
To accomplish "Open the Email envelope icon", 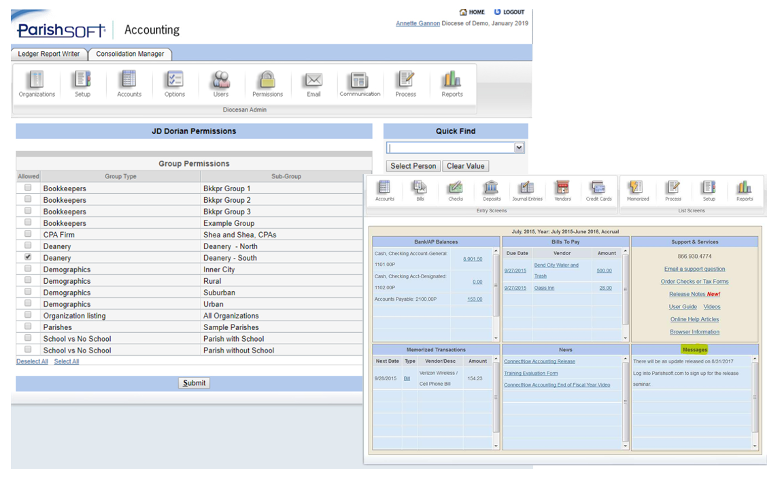I will (x=313, y=84).
